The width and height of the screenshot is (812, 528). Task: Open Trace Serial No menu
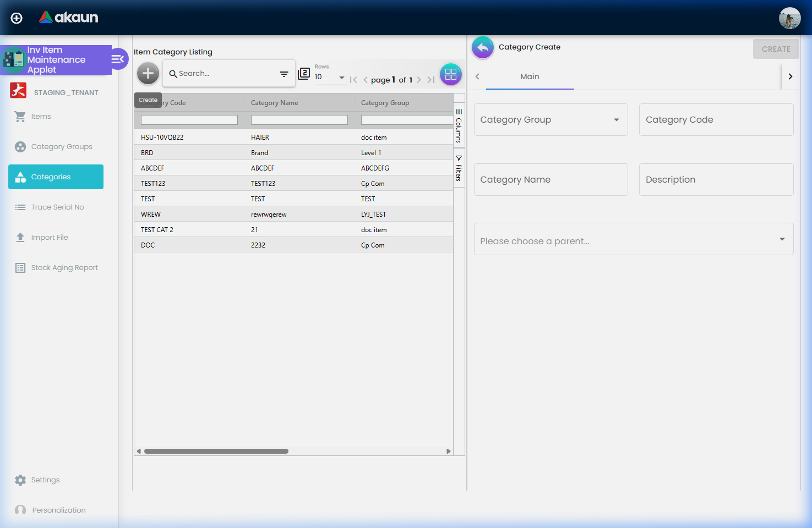56,207
